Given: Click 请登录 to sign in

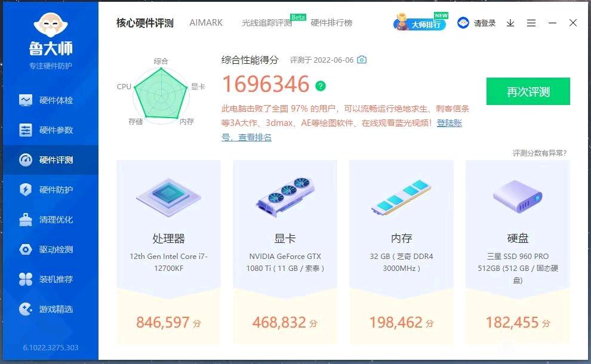Looking at the screenshot, I should click(477, 23).
